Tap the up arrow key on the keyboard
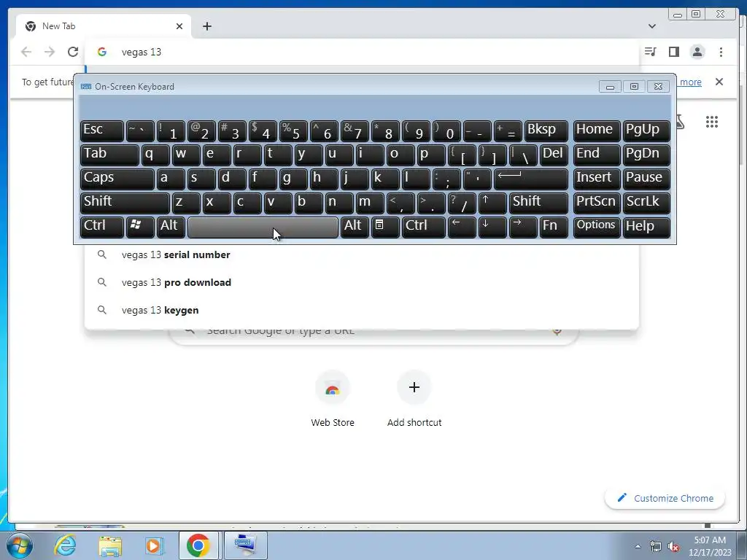This screenshot has height=560, width=747. tap(492, 203)
